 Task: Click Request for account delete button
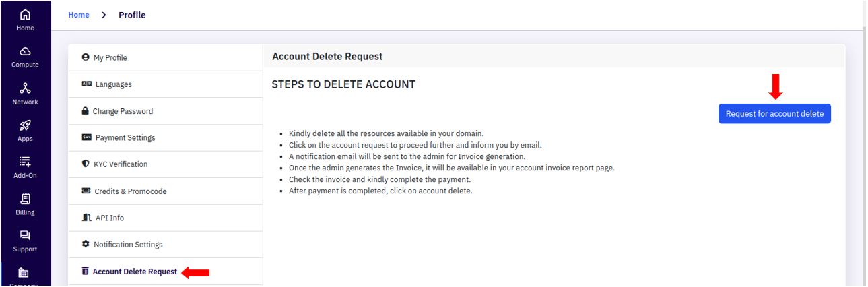click(774, 114)
